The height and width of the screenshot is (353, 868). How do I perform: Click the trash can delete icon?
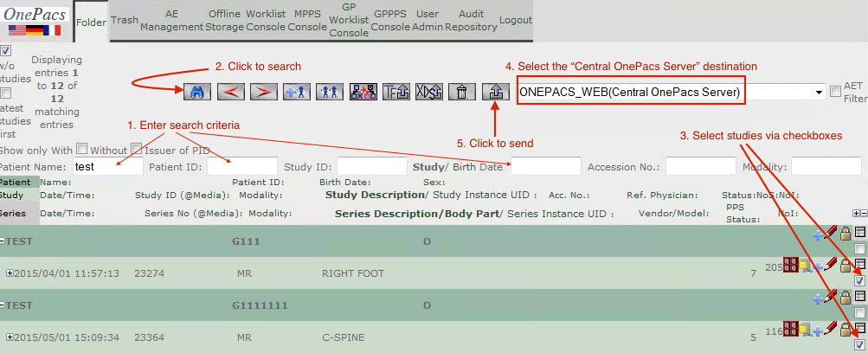coord(461,92)
